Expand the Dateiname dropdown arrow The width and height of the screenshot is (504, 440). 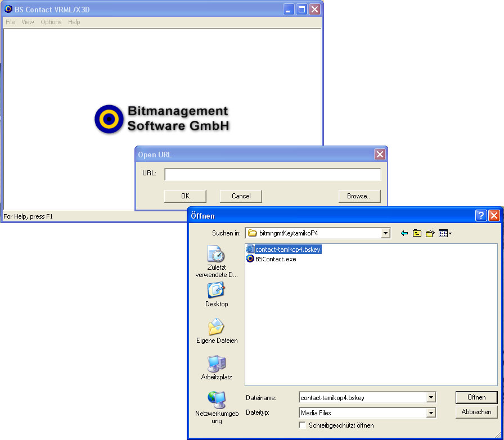[431, 398]
